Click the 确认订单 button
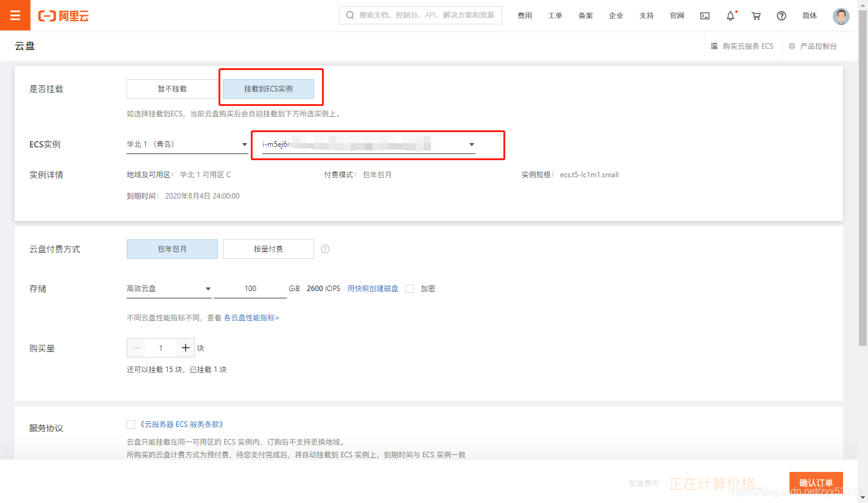 pyautogui.click(x=816, y=483)
